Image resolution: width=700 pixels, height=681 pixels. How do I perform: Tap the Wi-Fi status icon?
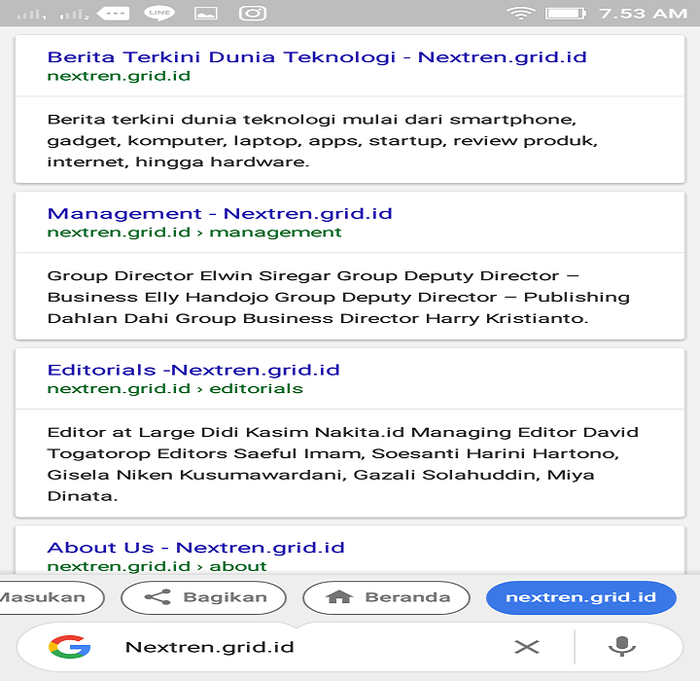point(521,13)
